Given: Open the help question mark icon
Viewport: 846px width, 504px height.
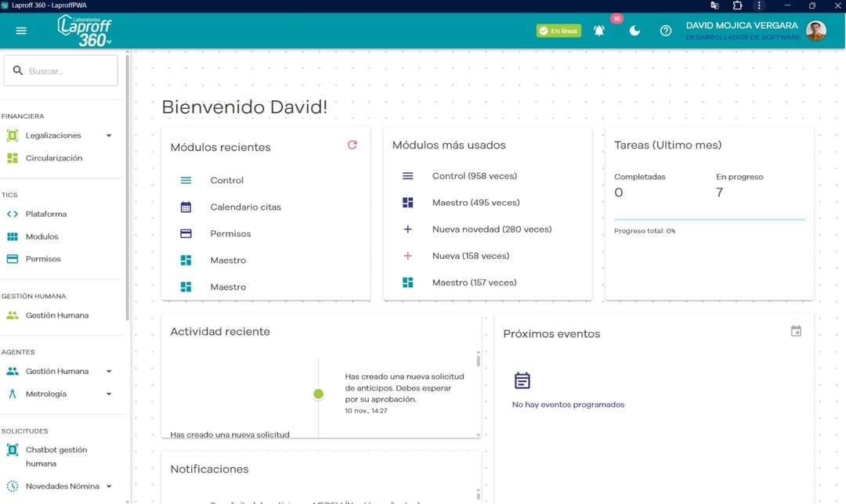Looking at the screenshot, I should (x=666, y=31).
